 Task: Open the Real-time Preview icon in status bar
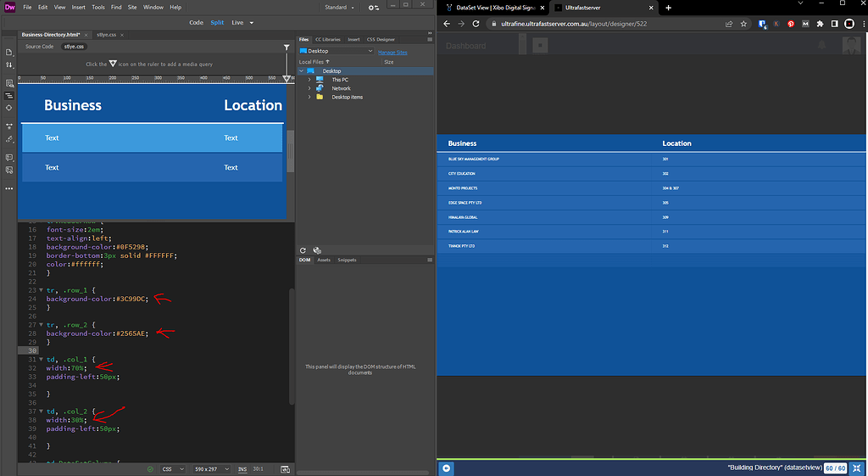[x=285, y=469]
